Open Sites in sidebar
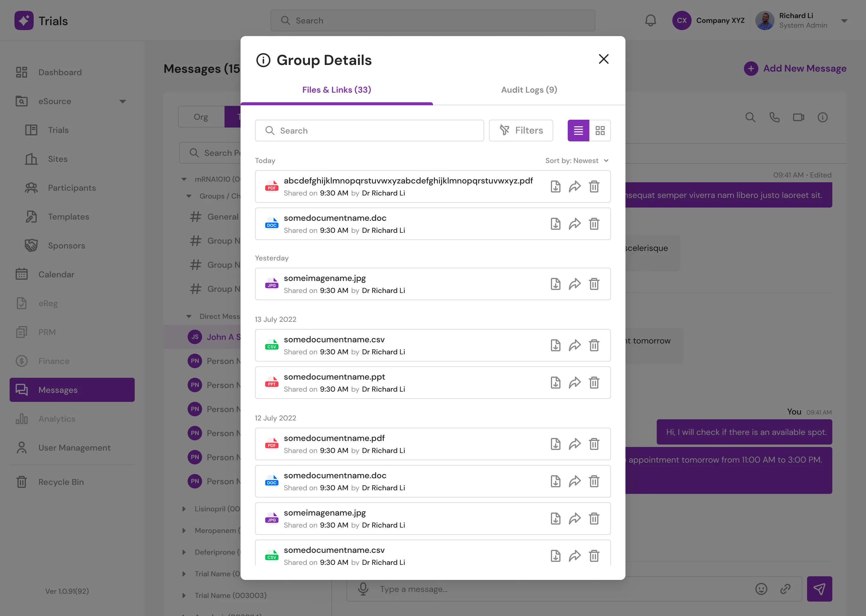The image size is (866, 616). 72,159
